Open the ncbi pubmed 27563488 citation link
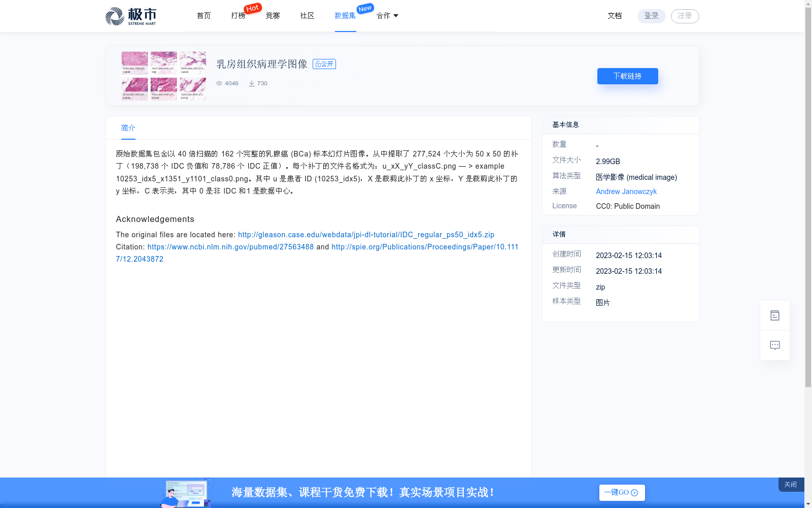Screen dimensions: 812x508 click(x=230, y=247)
